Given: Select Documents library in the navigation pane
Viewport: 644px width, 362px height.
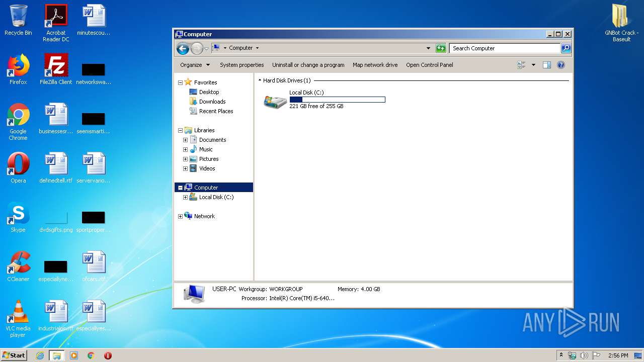Looking at the screenshot, I should 212,140.
